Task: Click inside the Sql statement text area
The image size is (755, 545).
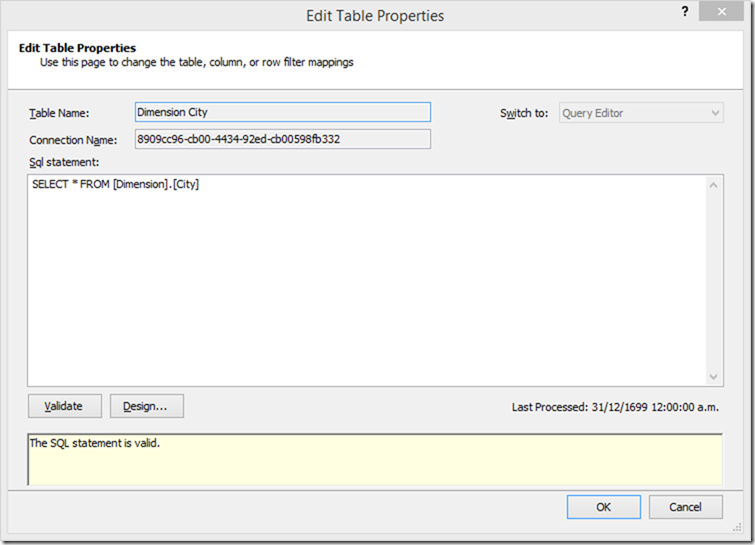Action: [367, 280]
